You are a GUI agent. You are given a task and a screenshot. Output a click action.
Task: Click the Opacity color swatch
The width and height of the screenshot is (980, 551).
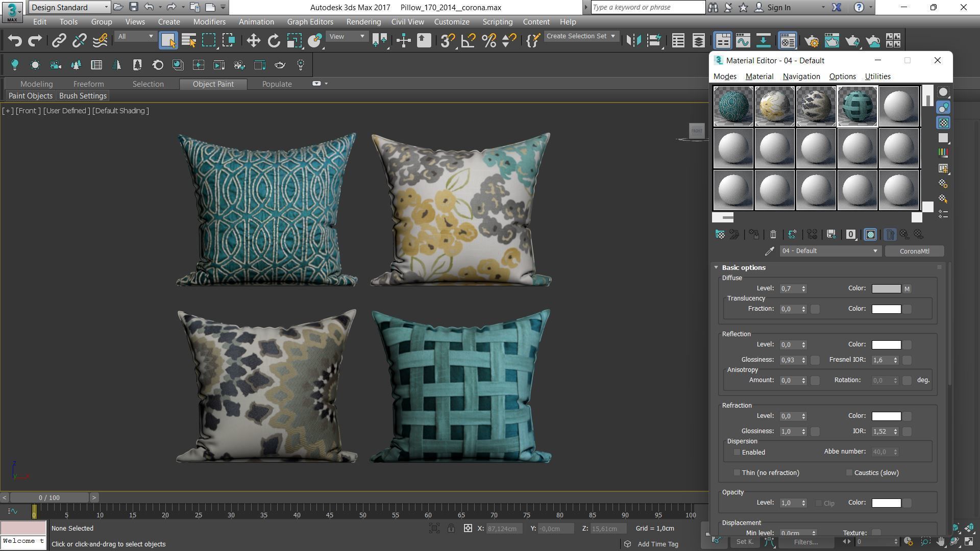point(886,503)
